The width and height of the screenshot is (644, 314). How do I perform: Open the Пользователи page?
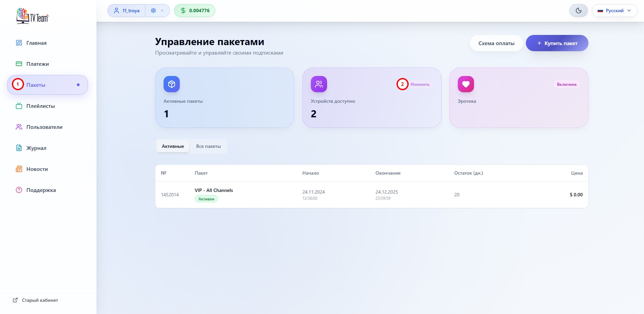click(x=44, y=127)
